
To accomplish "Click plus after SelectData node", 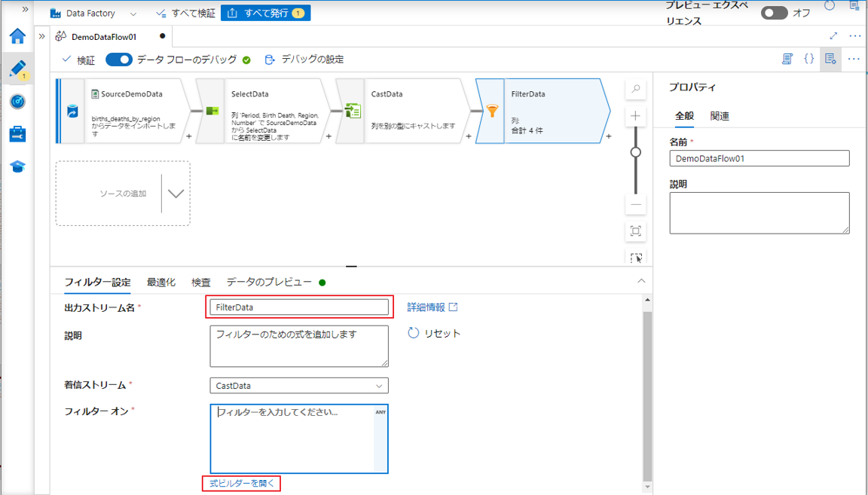I will [x=329, y=136].
